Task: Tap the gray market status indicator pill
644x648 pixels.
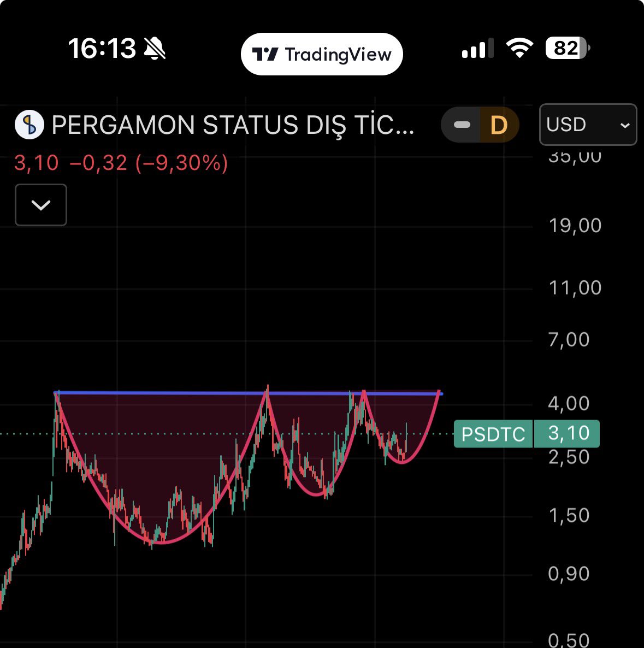Action: (462, 125)
